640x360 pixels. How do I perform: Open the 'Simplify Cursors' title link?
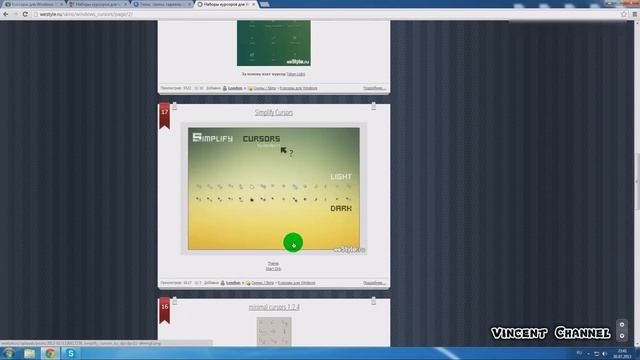click(x=273, y=112)
